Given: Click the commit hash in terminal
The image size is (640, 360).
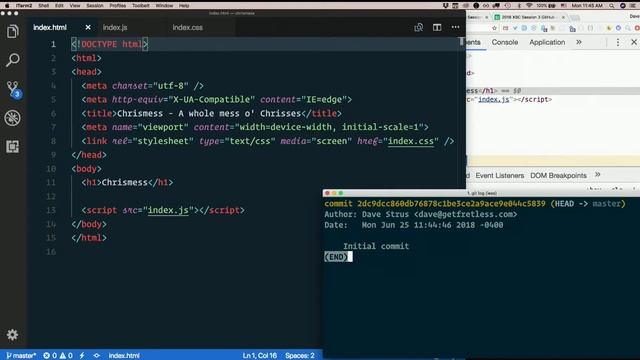Looking at the screenshot, I should [451, 204].
